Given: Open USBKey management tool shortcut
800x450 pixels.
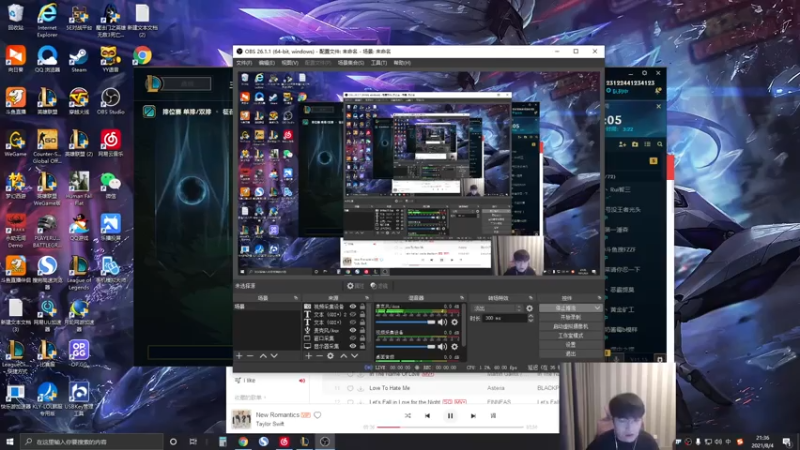Looking at the screenshot, I should [x=79, y=399].
